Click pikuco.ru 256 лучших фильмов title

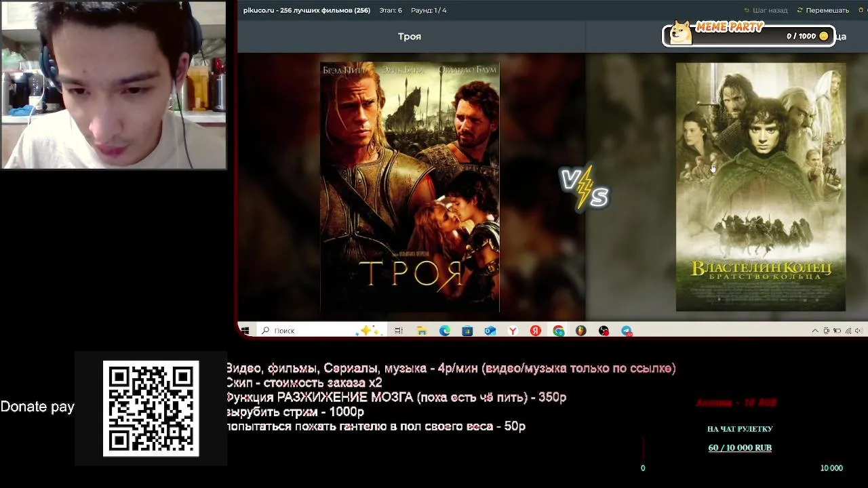click(307, 10)
